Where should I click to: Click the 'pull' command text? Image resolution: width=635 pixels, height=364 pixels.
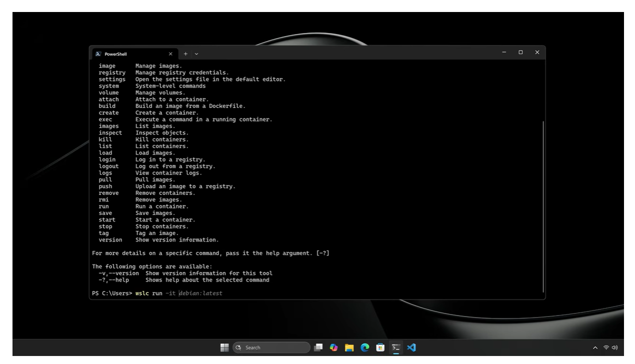(105, 179)
